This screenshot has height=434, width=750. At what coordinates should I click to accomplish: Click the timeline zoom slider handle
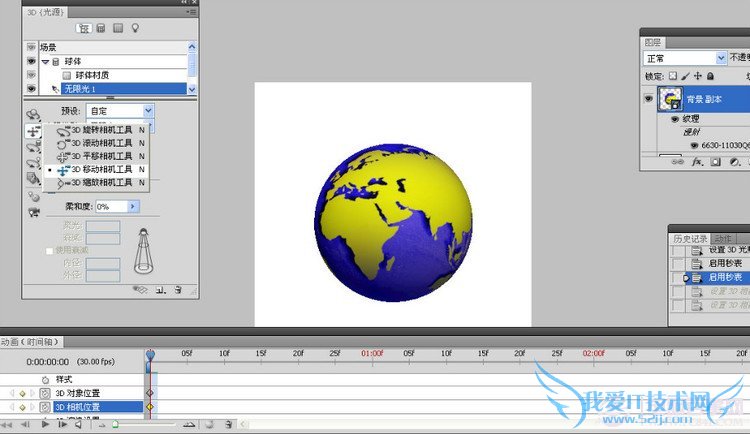pyautogui.click(x=115, y=424)
